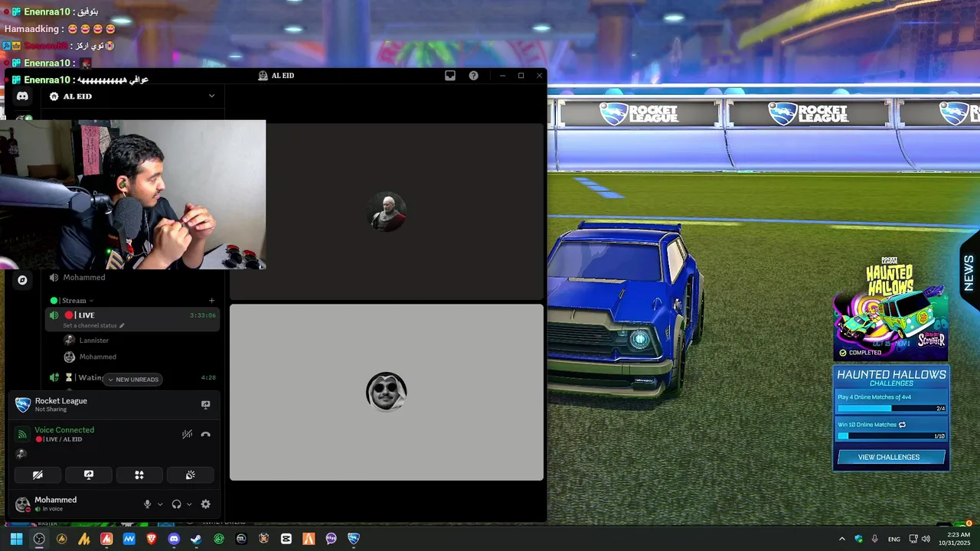Jump to NEW UNREADS pill

point(132,380)
